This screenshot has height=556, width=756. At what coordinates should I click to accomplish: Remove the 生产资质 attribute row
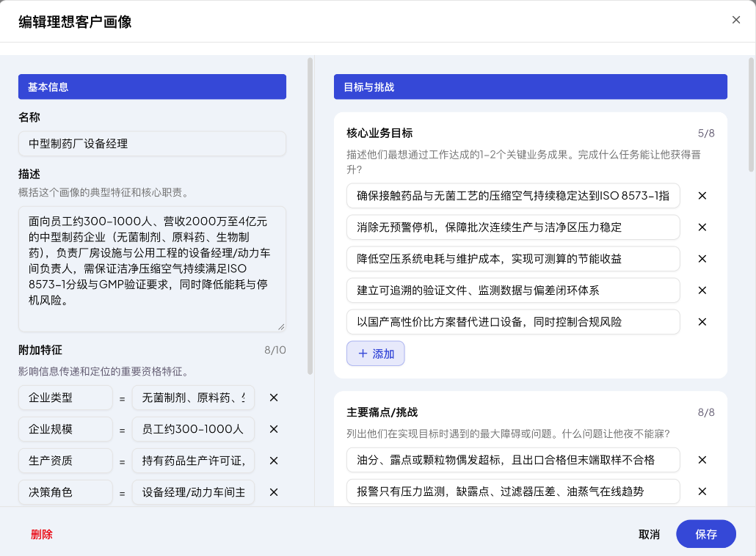pyautogui.click(x=273, y=461)
